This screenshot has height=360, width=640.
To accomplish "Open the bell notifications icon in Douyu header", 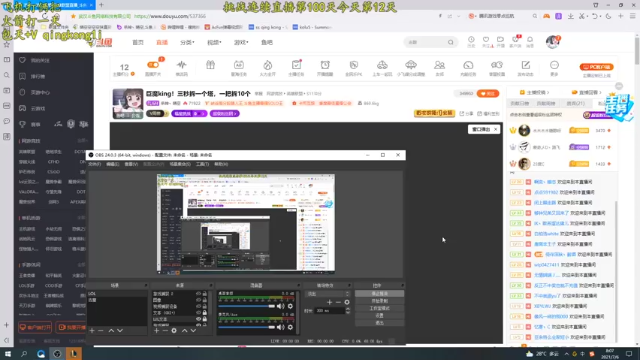I will (x=530, y=40).
